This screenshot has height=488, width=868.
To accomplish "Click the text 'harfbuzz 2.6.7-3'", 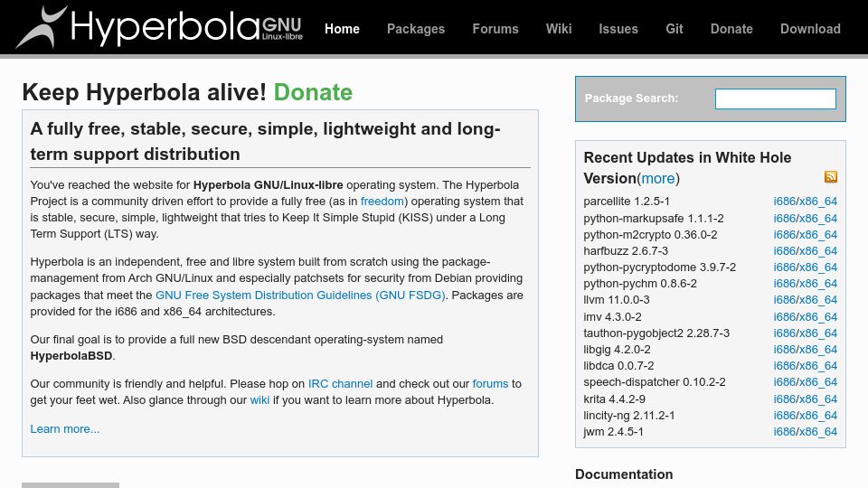I will pos(626,250).
